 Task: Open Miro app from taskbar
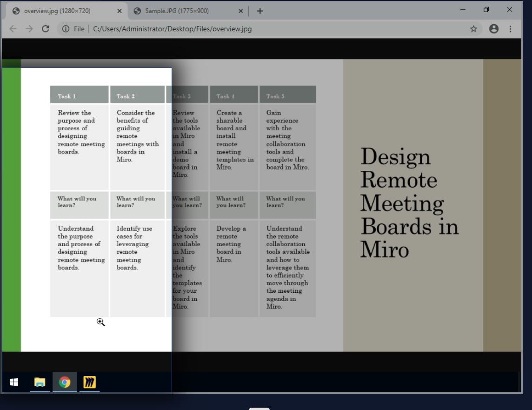click(x=90, y=382)
